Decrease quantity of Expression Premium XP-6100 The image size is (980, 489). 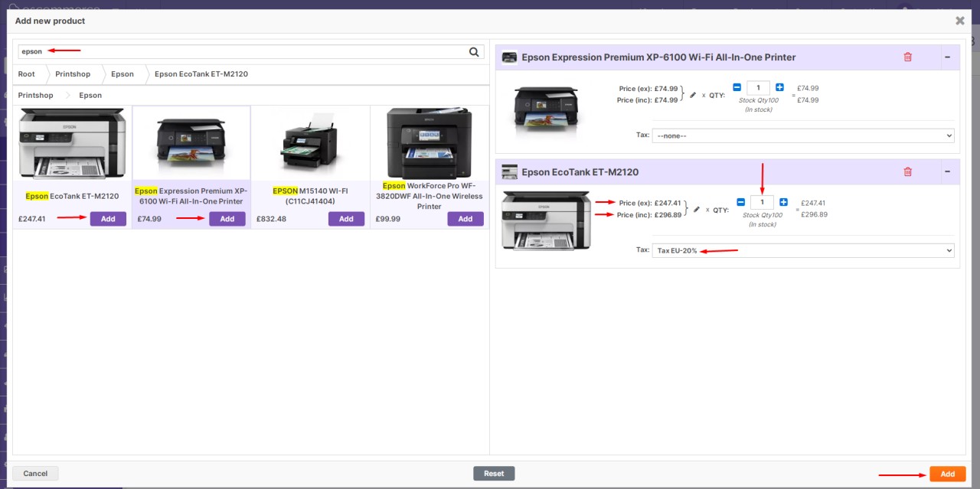click(737, 87)
